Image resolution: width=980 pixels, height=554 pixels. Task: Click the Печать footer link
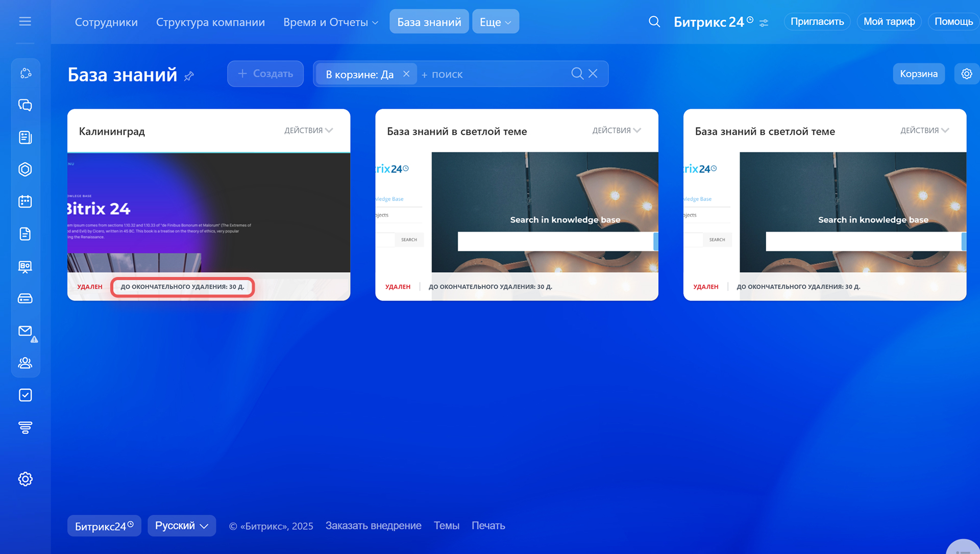tap(488, 526)
